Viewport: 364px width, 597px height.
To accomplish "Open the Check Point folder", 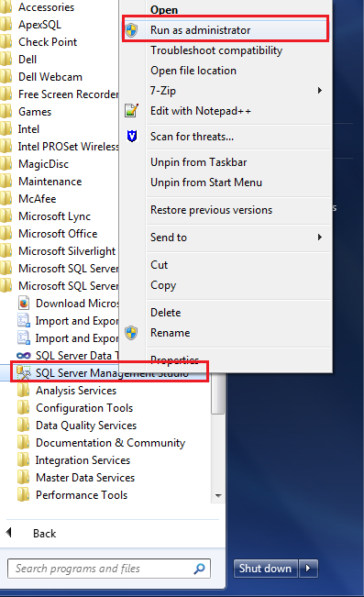I will pos(47,42).
